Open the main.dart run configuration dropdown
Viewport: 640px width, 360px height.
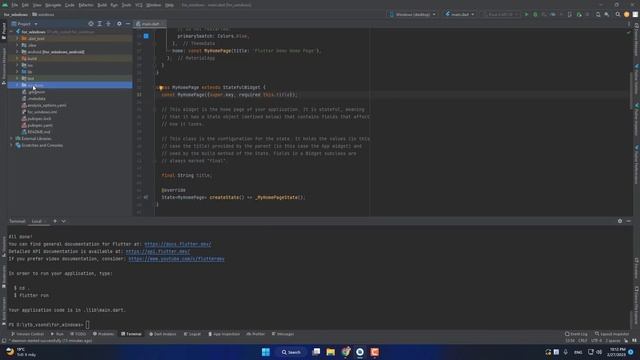[x=459, y=14]
